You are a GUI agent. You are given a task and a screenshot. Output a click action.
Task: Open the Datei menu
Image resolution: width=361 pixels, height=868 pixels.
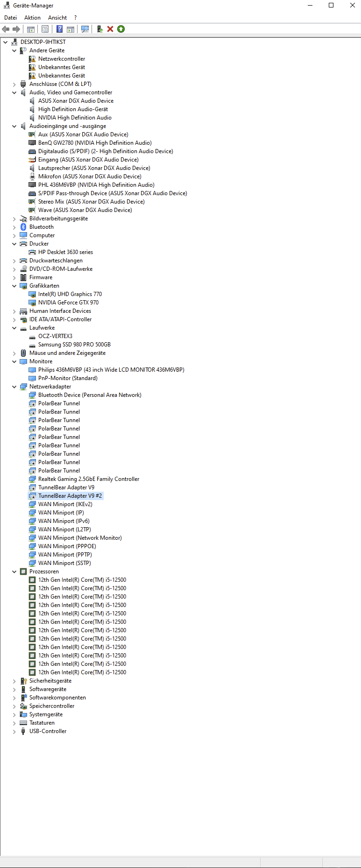tap(10, 18)
